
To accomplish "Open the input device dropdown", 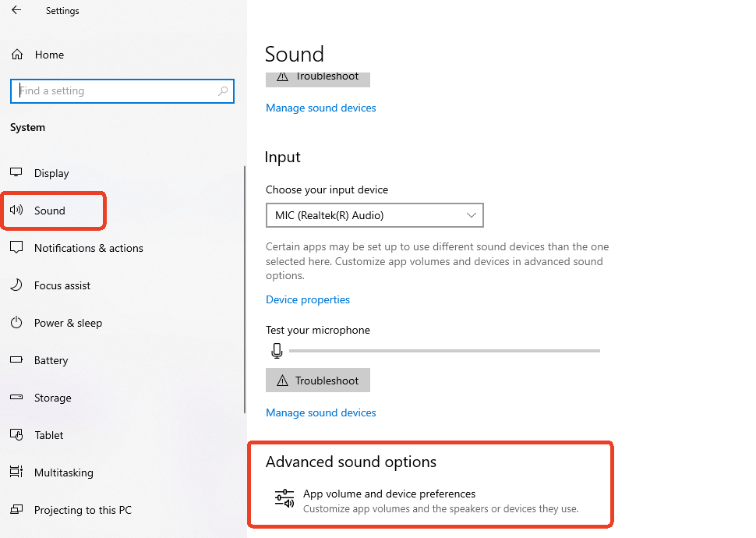I will (x=471, y=215).
